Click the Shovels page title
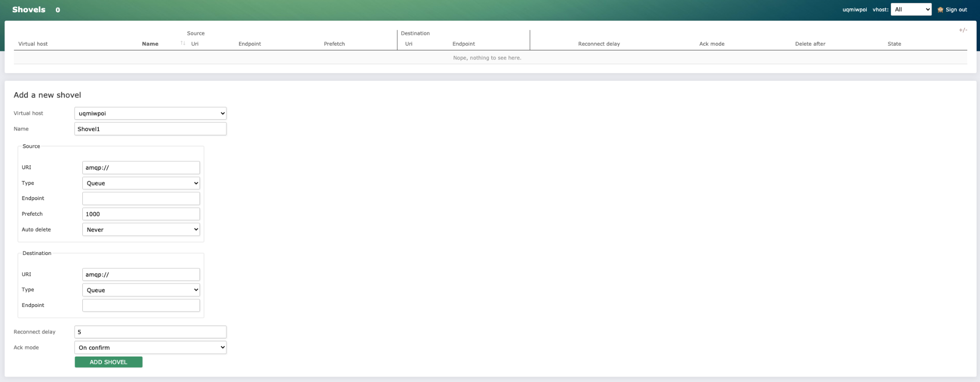980x382 pixels. (x=29, y=10)
